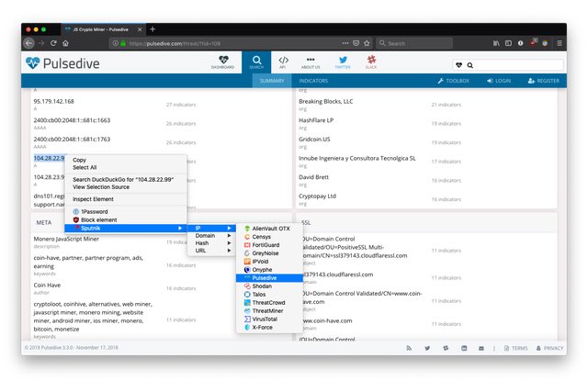The height and width of the screenshot is (392, 588).
Task: Close the JS Crypto Miner browser tab
Action: (x=140, y=29)
